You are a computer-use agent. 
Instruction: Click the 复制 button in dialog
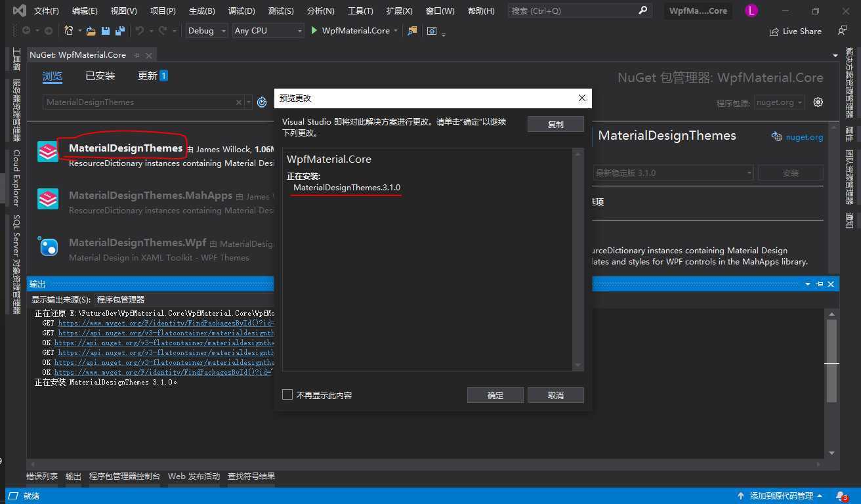555,124
